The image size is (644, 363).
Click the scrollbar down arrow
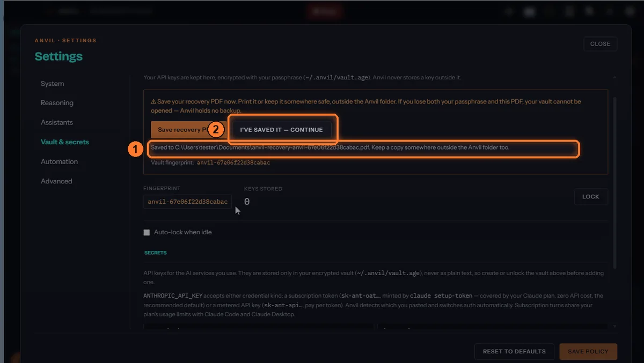tap(614, 326)
